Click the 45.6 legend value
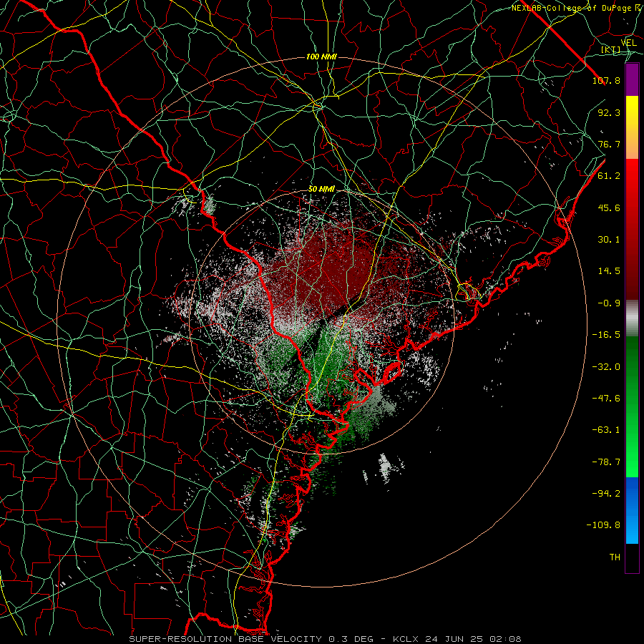The width and height of the screenshot is (644, 644). [609, 208]
